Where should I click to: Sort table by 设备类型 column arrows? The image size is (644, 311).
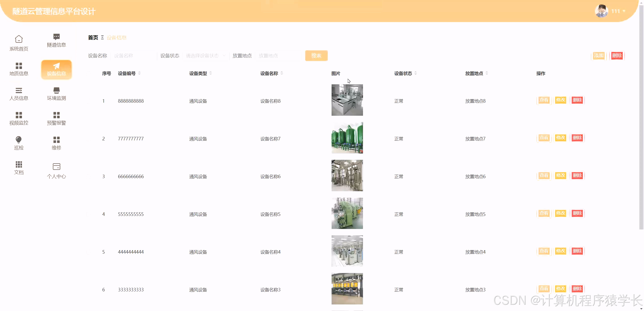(211, 73)
